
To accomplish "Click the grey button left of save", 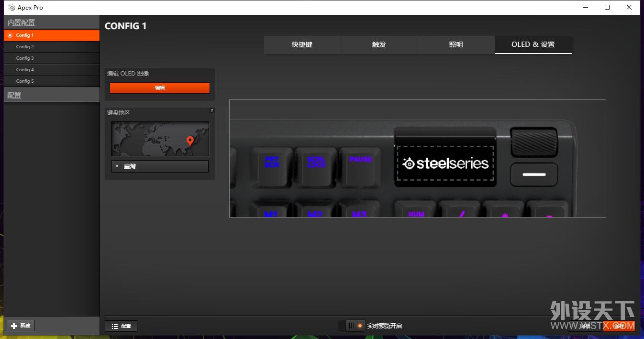I will coord(586,326).
